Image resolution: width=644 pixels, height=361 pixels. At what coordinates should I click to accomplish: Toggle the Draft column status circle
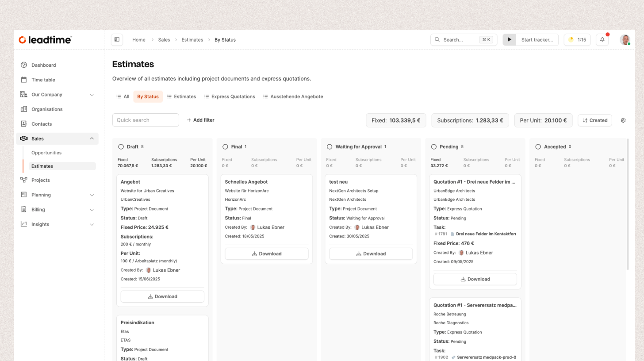pos(121,146)
